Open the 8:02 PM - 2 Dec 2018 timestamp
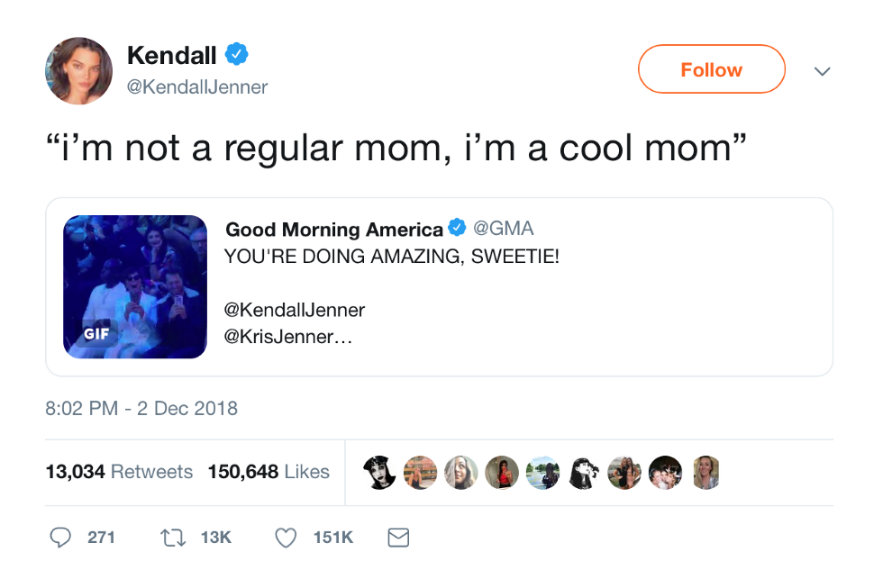The height and width of the screenshot is (588, 883). click(141, 408)
